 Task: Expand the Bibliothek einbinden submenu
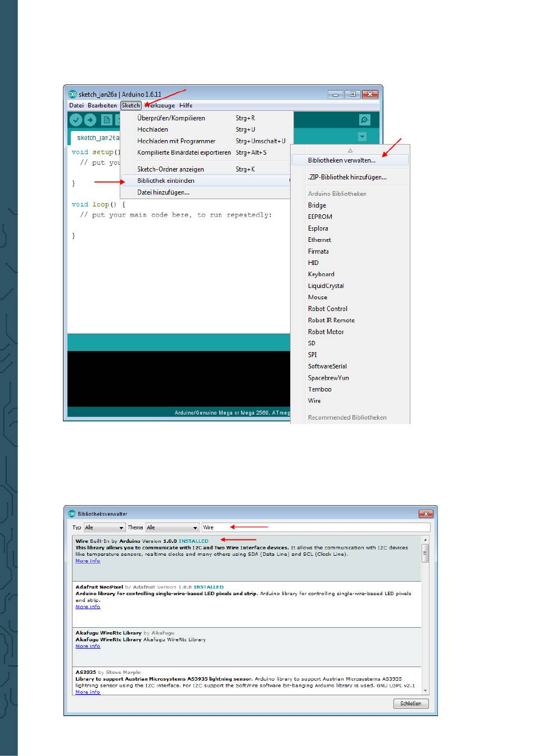click(207, 181)
